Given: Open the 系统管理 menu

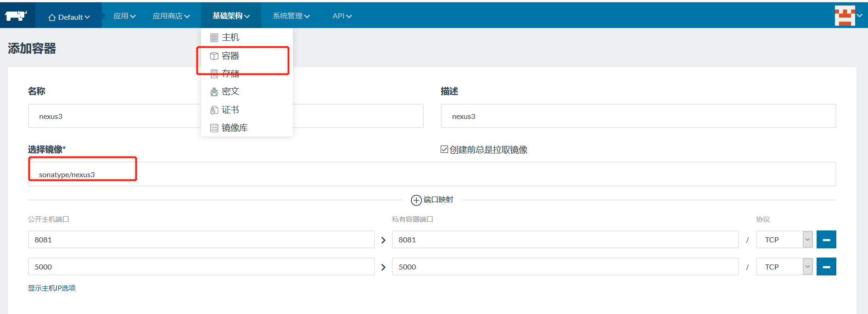Looking at the screenshot, I should pyautogui.click(x=291, y=16).
